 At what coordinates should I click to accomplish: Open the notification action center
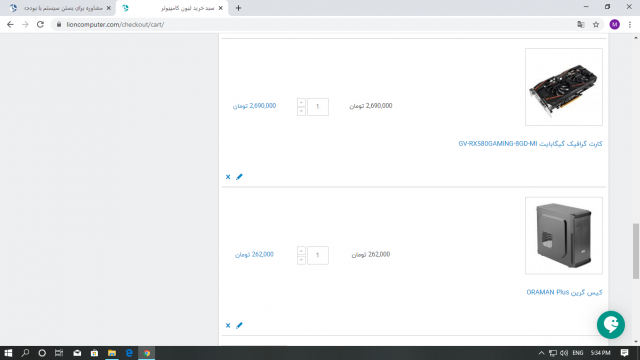click(x=624, y=353)
